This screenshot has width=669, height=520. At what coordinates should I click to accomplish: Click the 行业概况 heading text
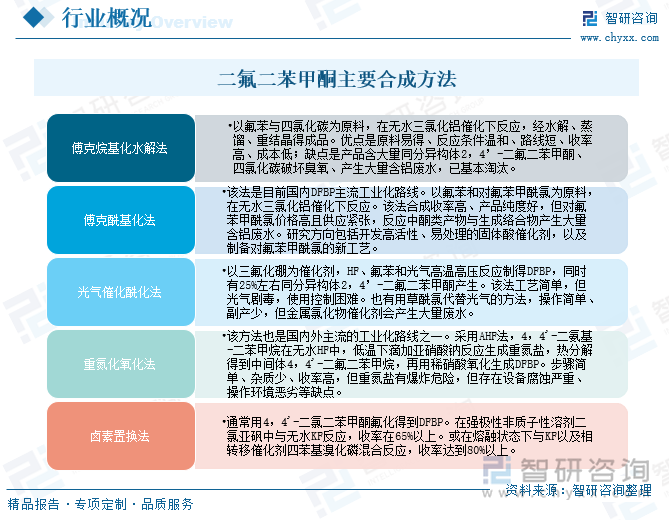point(107,18)
